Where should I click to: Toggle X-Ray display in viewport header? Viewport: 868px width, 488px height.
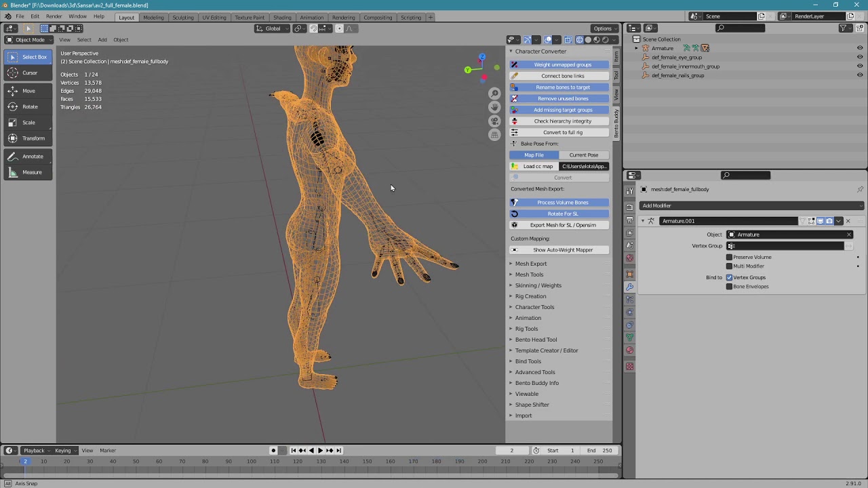click(x=568, y=39)
